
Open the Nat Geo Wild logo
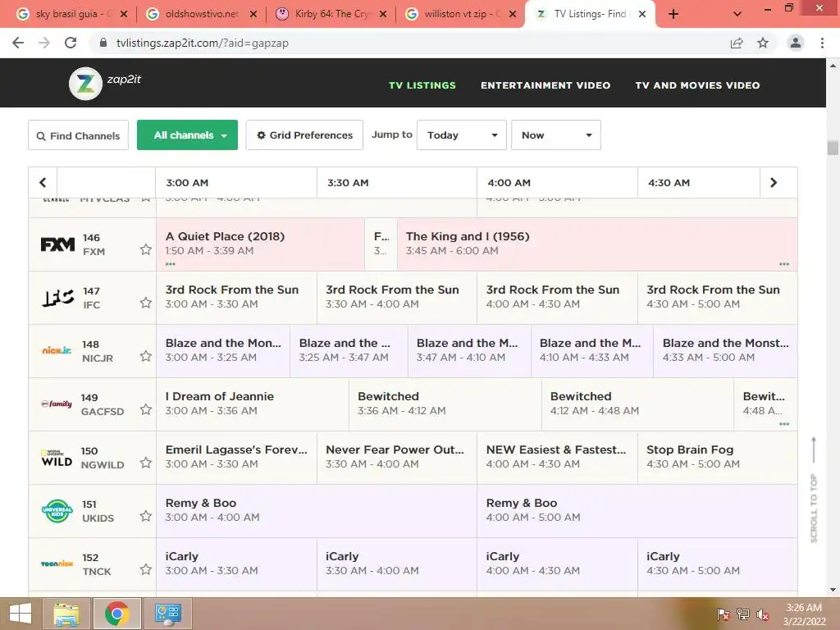pyautogui.click(x=57, y=458)
